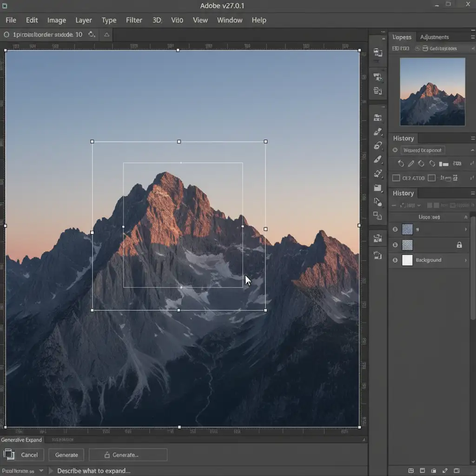Select the brush tool in the vertical tool strip
Screen dimensions: 476x476
pyautogui.click(x=378, y=132)
